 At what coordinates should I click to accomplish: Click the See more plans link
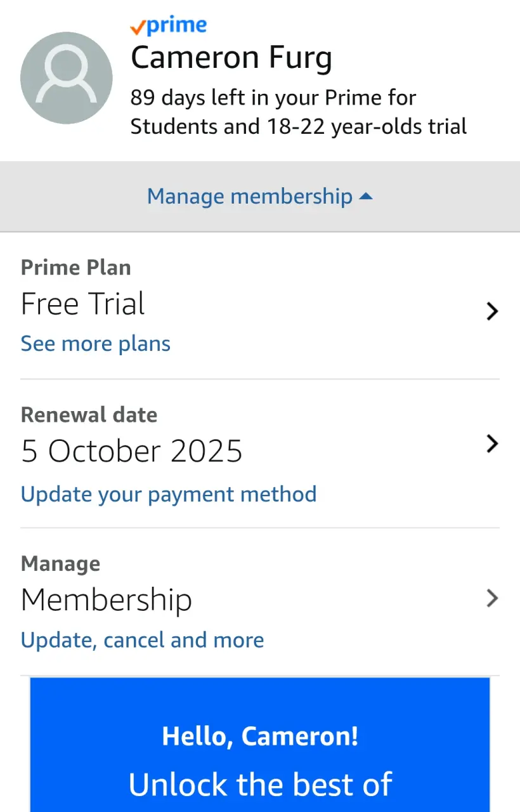click(96, 344)
